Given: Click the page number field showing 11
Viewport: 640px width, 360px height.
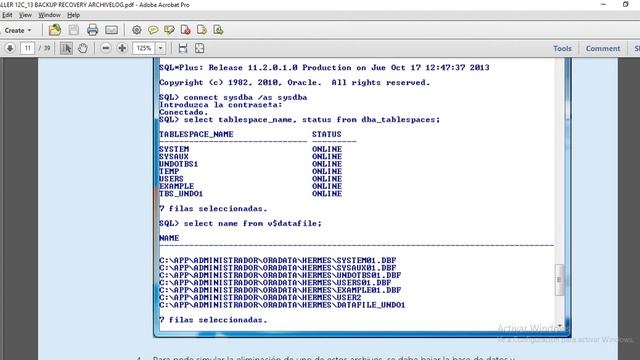Looking at the screenshot, I should 27,48.
